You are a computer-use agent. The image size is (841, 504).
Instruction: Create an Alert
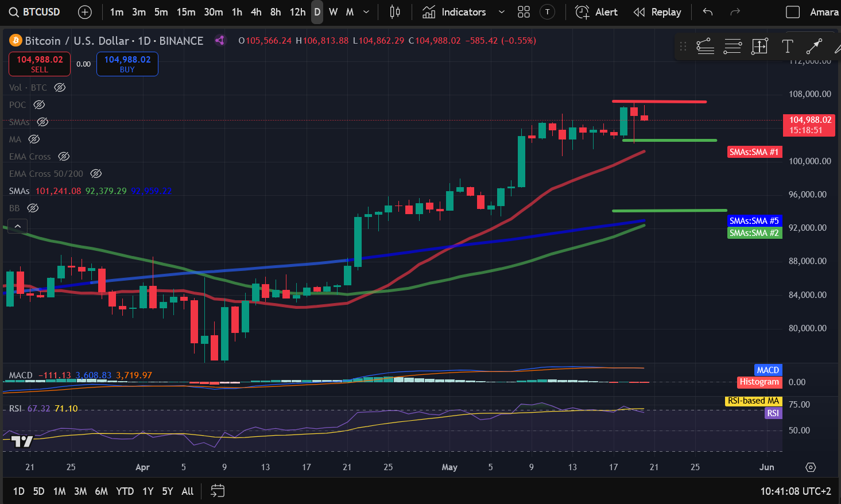tap(596, 12)
